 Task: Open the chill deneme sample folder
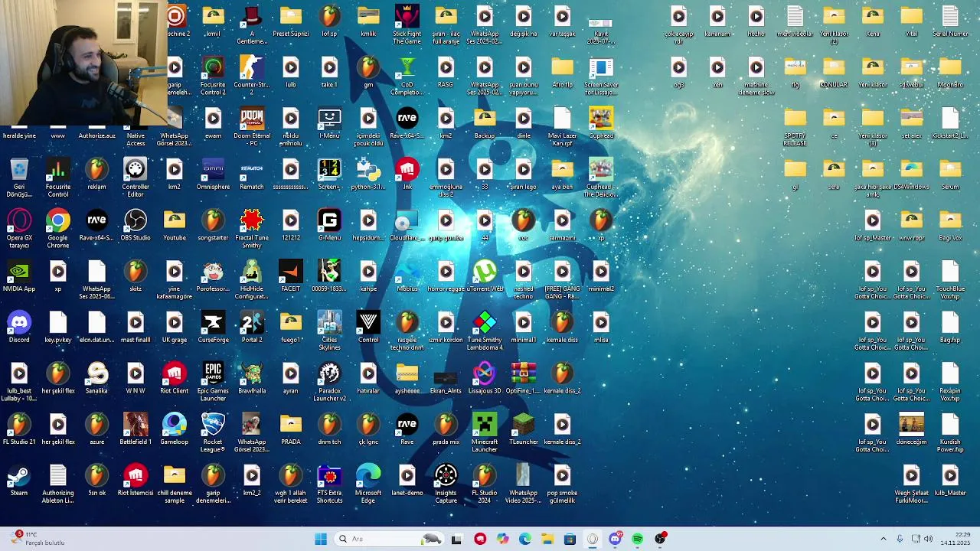coord(174,484)
